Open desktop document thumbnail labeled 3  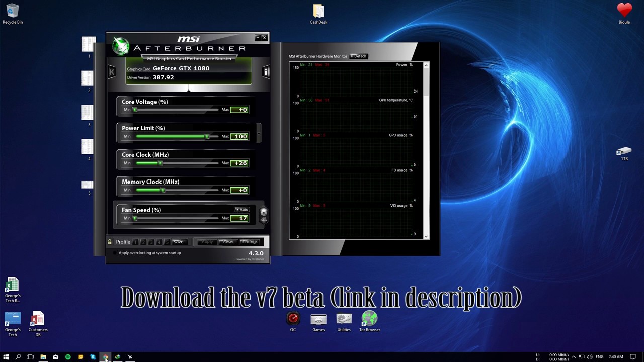tap(88, 115)
